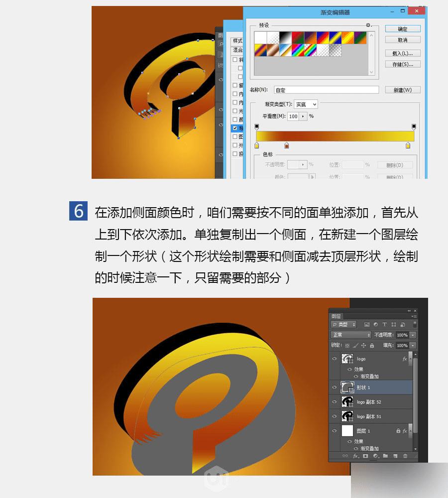Open the layer mask icon at panel bottom
Viewport: 448px width, 498px height.
point(365,456)
